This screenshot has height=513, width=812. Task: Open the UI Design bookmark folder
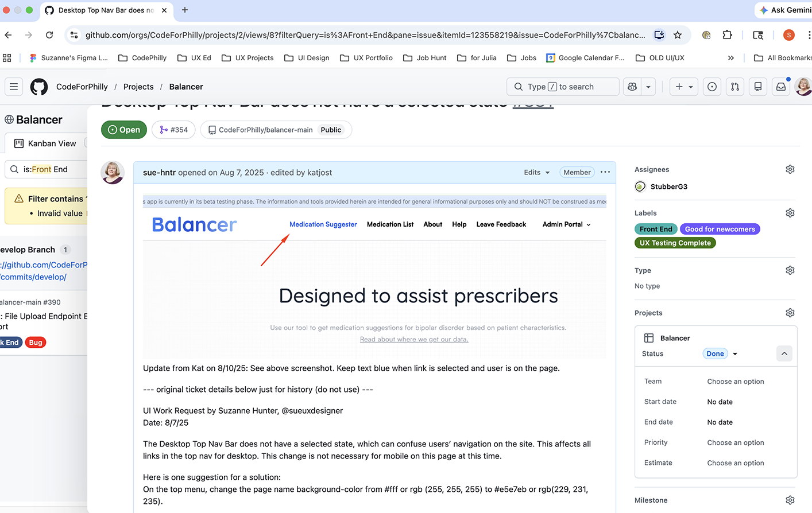pyautogui.click(x=307, y=58)
